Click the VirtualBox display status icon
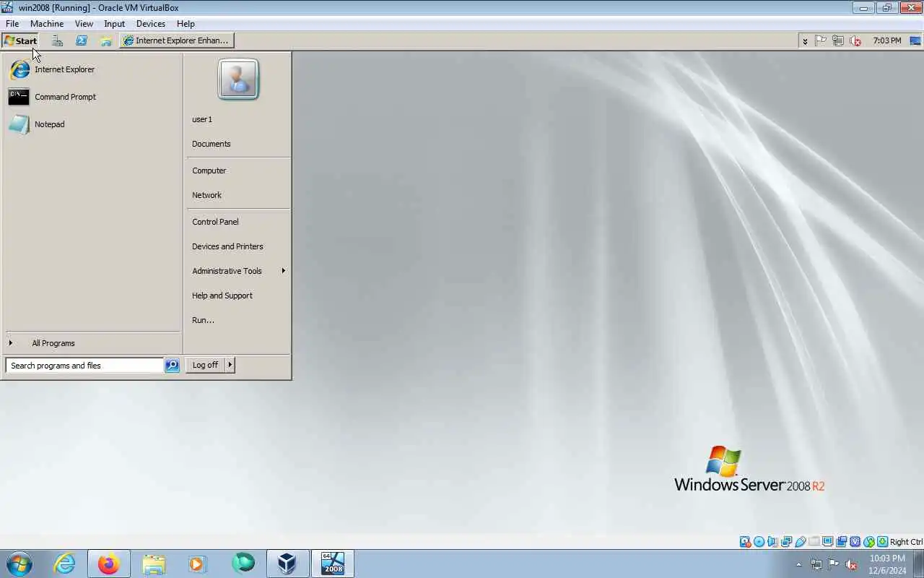The image size is (924, 578). (827, 542)
